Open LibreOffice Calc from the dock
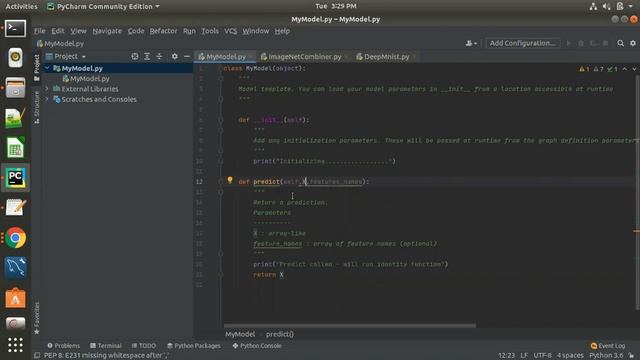 (15, 147)
